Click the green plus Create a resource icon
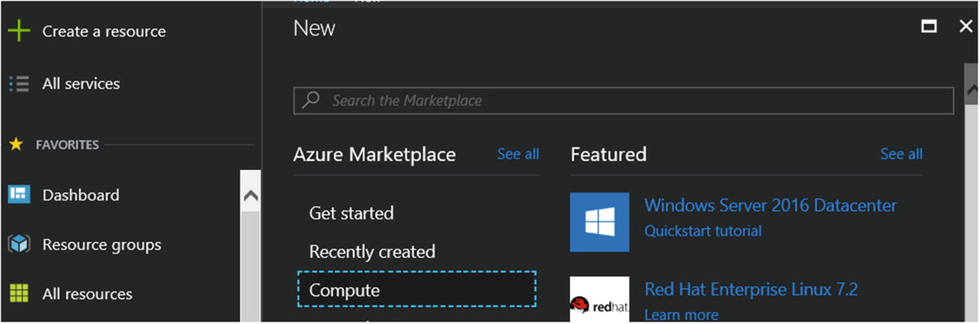980x324 pixels. coord(19,32)
